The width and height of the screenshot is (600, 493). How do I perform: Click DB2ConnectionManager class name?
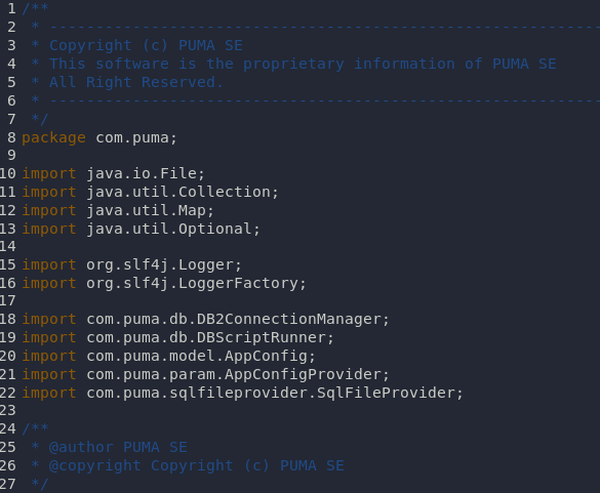pos(289,319)
